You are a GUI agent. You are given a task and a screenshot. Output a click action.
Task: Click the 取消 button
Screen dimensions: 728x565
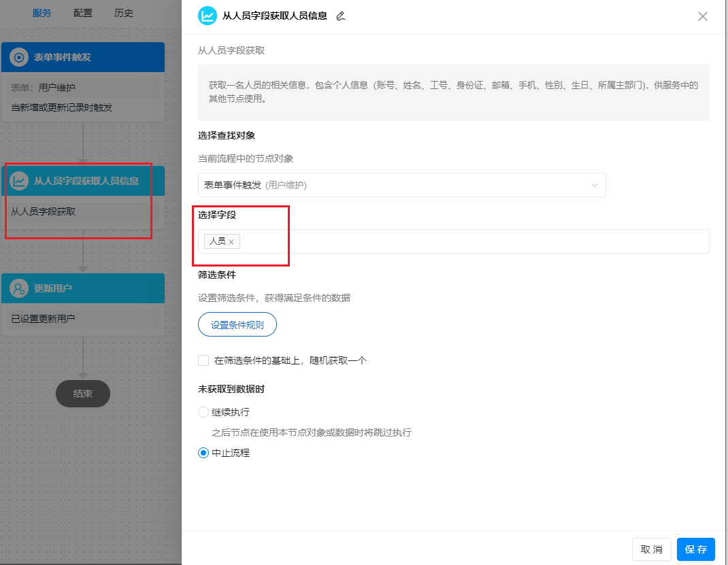tap(651, 549)
